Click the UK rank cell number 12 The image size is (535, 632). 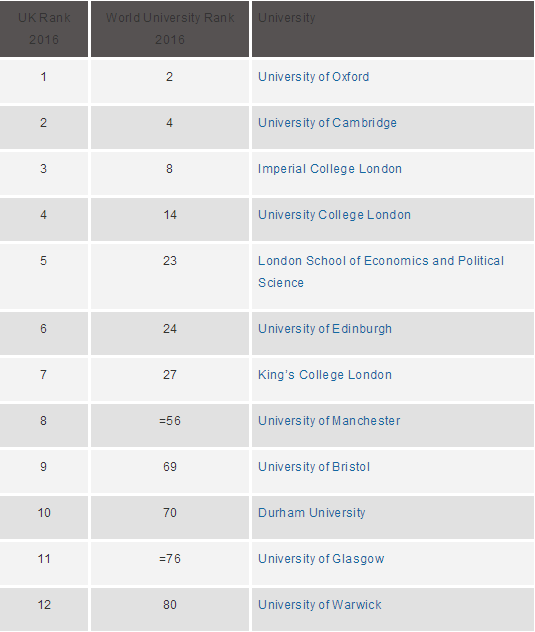coord(44,609)
